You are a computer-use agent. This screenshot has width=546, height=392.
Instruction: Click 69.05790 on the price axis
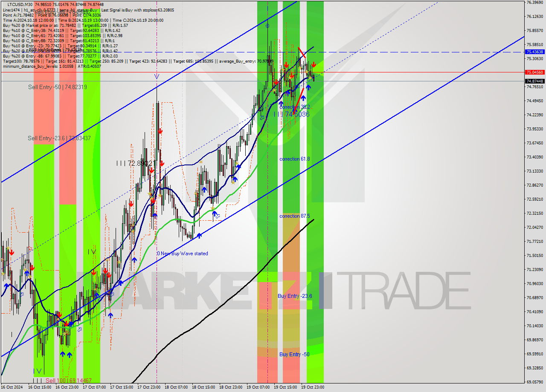pos(535,382)
